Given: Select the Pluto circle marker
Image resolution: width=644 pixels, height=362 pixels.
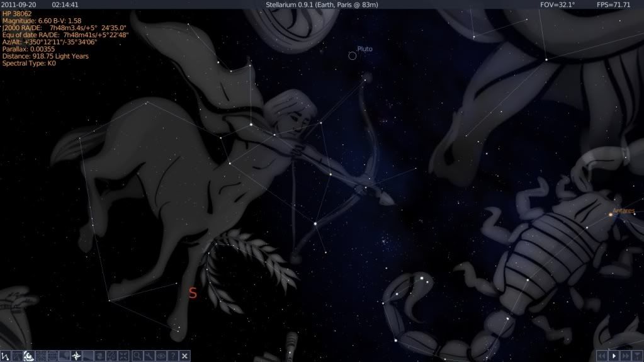Looking at the screenshot, I should (353, 56).
